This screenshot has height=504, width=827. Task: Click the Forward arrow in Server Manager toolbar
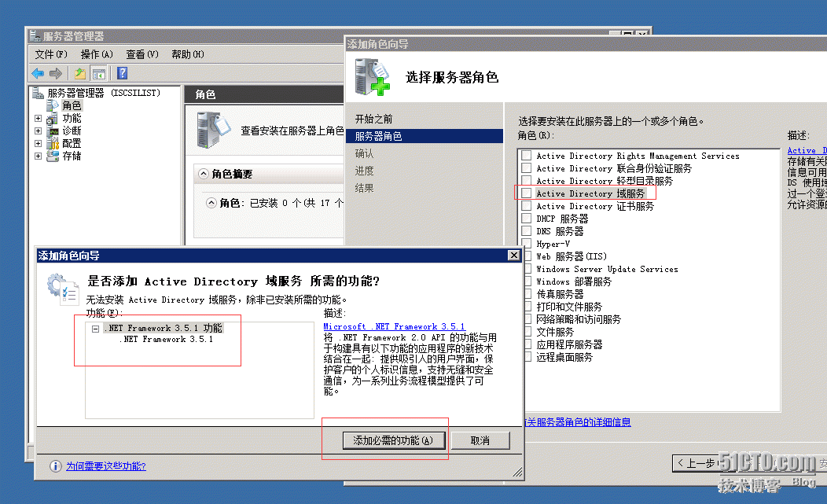pyautogui.click(x=55, y=73)
